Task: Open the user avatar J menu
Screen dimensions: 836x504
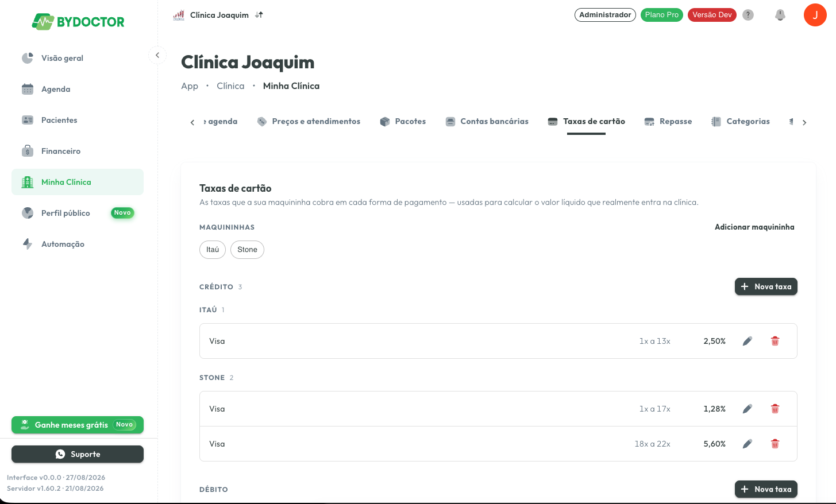Action: click(815, 15)
